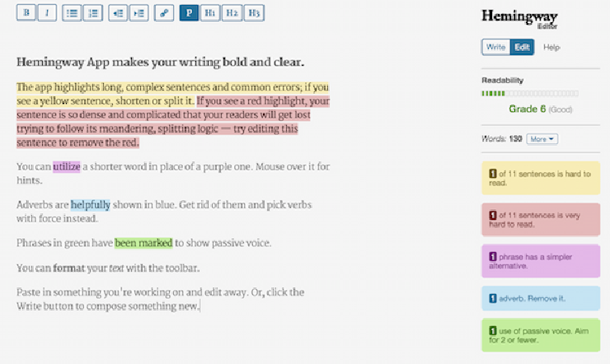The height and width of the screenshot is (364, 610).
Task: Select the blue 'adverb. Remove it.' card
Action: pos(541,298)
